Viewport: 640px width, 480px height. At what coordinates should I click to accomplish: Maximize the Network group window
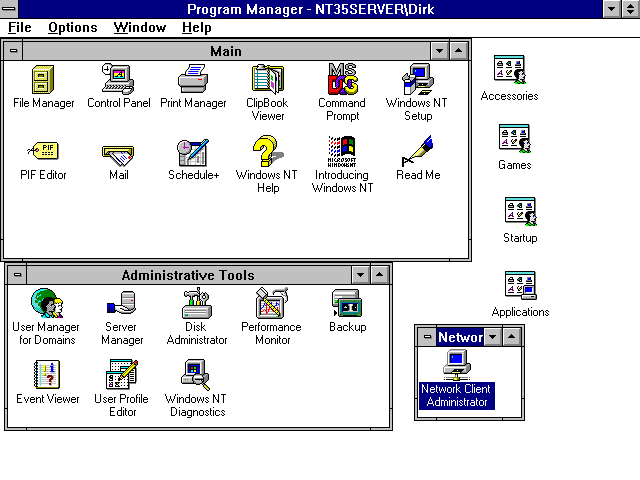pyautogui.click(x=511, y=337)
